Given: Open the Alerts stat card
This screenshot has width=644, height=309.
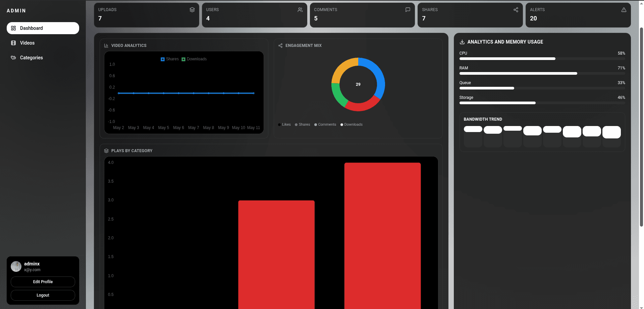Looking at the screenshot, I should click(x=578, y=15).
